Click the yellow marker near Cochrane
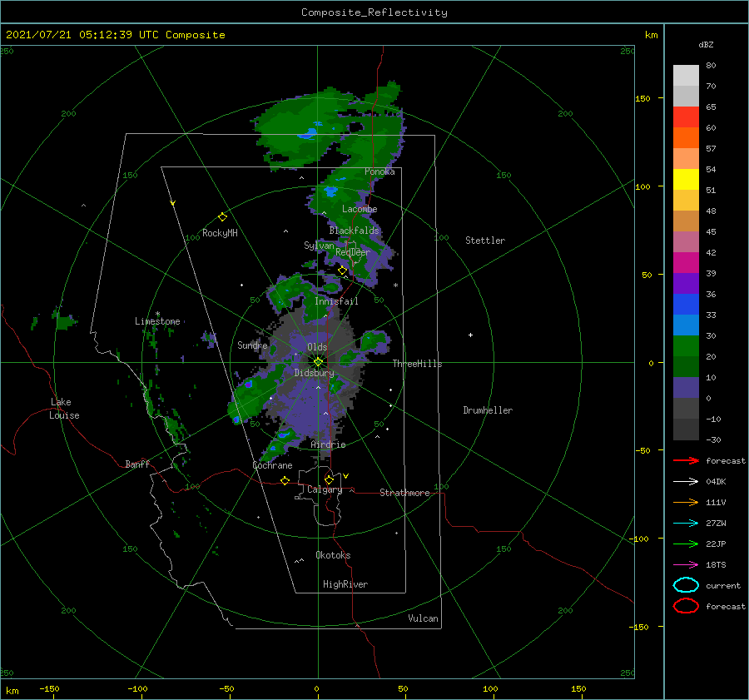The image size is (749, 700). 285,480
